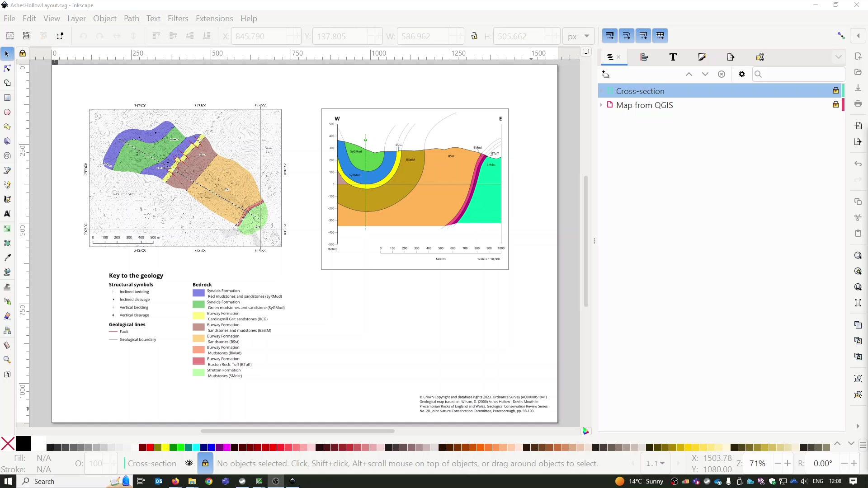Screen dimensions: 868x488
Task: Move selected object up with raise arrow
Action: coord(689,74)
